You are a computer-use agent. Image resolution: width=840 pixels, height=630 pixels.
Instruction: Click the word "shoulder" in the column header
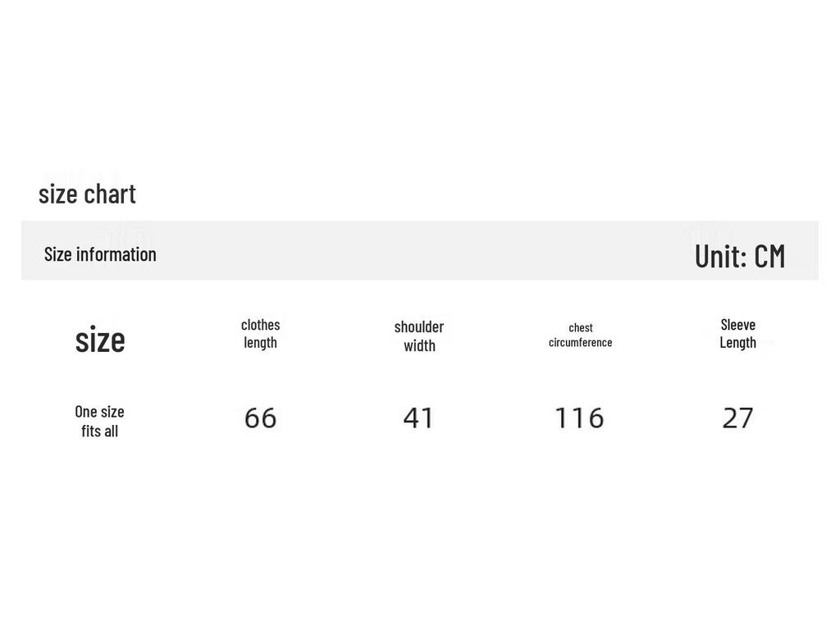click(x=419, y=326)
